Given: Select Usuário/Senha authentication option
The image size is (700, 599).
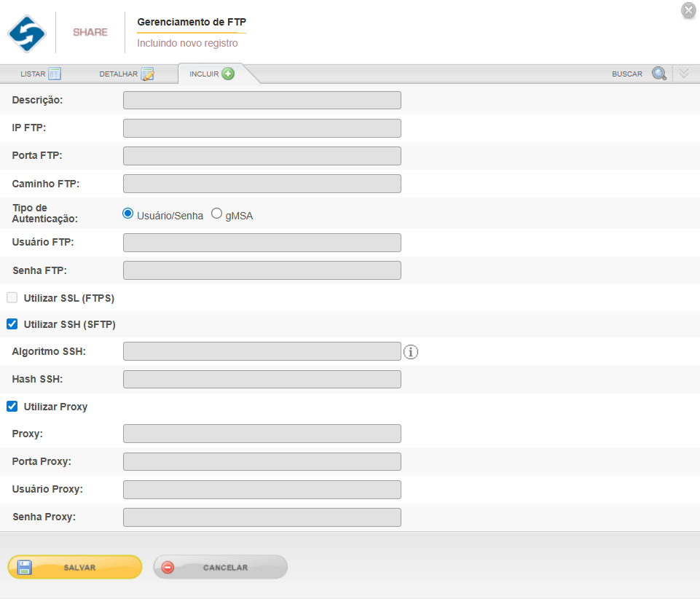Looking at the screenshot, I should (x=128, y=214).
